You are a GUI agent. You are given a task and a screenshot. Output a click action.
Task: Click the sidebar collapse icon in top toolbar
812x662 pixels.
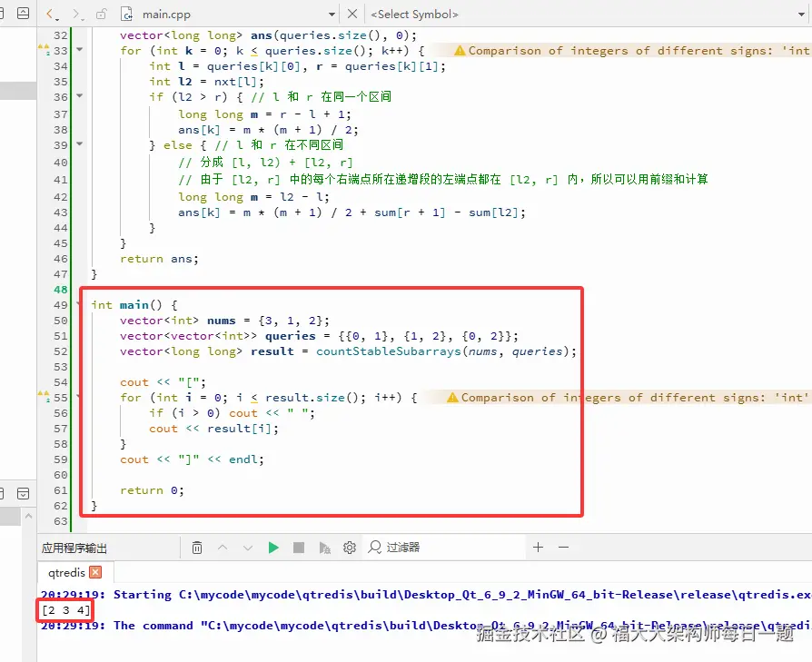tap(24, 14)
